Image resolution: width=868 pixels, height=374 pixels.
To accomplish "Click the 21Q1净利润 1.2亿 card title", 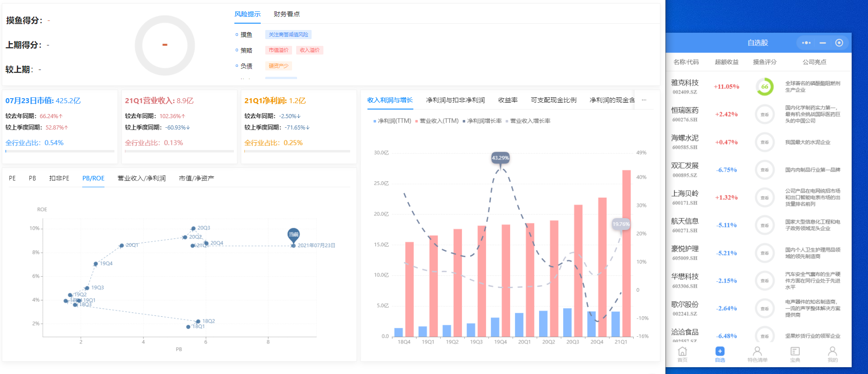I will [275, 100].
